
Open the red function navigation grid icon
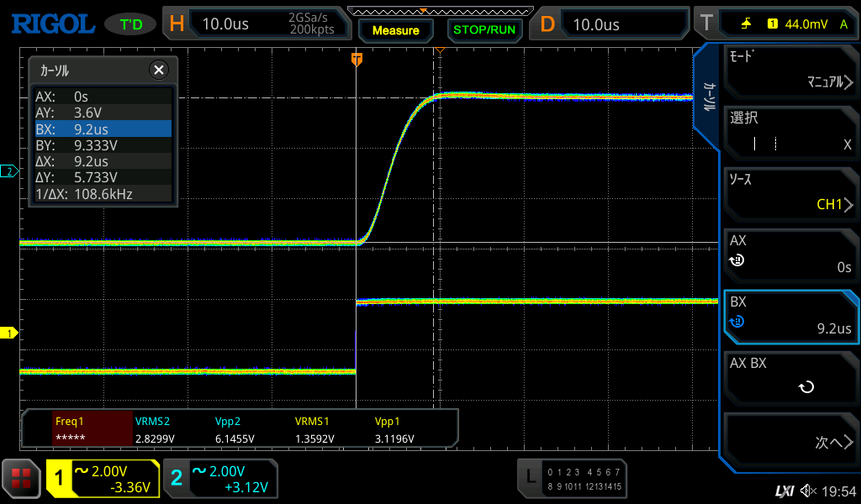point(22,479)
